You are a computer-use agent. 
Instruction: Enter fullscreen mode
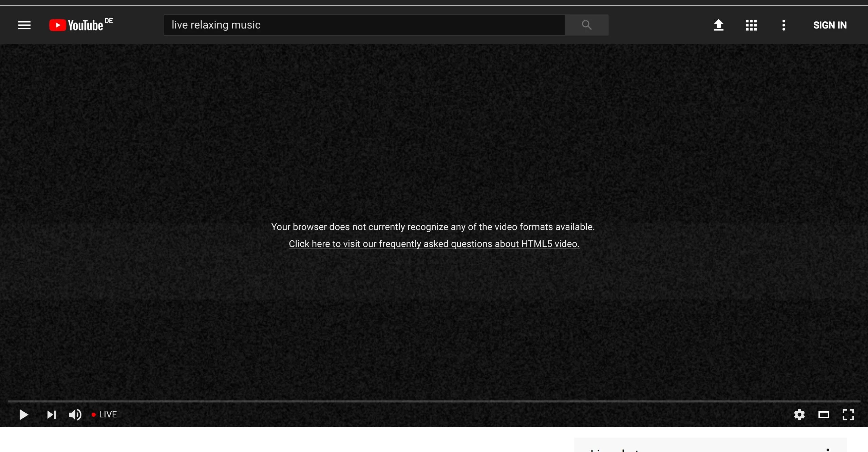tap(848, 414)
